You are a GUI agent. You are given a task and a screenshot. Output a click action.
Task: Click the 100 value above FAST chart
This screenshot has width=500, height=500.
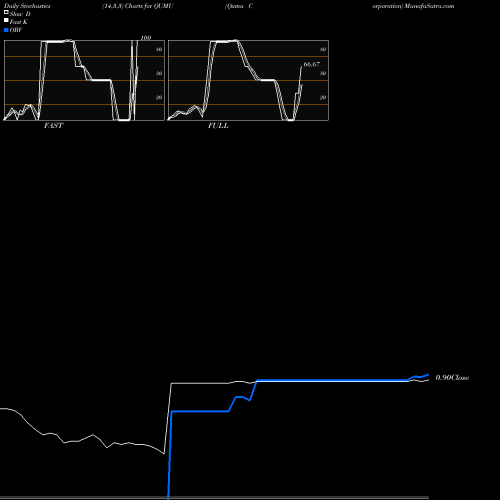click(x=146, y=38)
